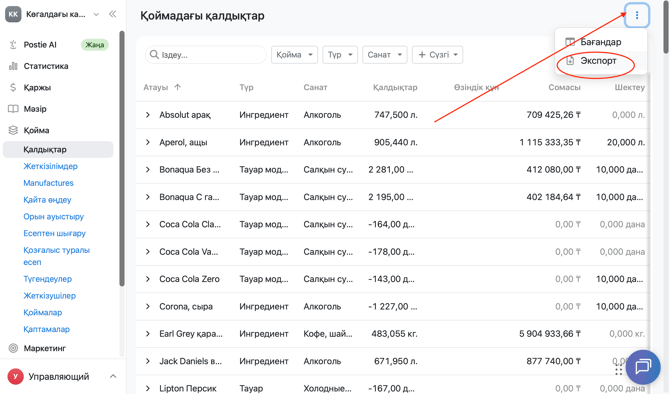
Task: Click the Қаржы dollar icon
Action: [13, 87]
